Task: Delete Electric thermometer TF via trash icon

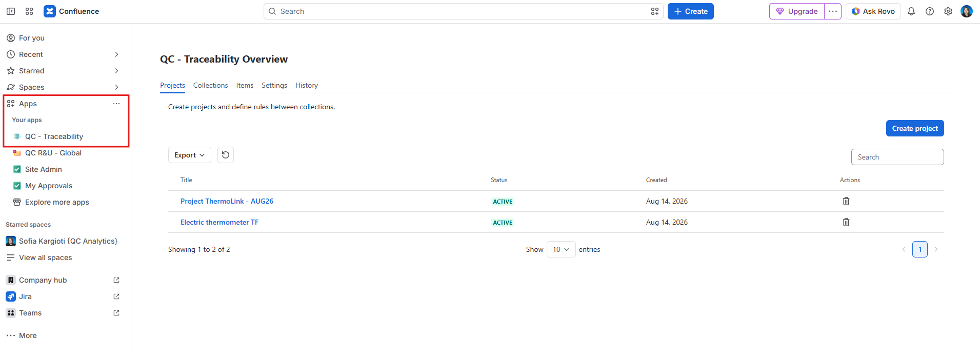Action: 846,222
